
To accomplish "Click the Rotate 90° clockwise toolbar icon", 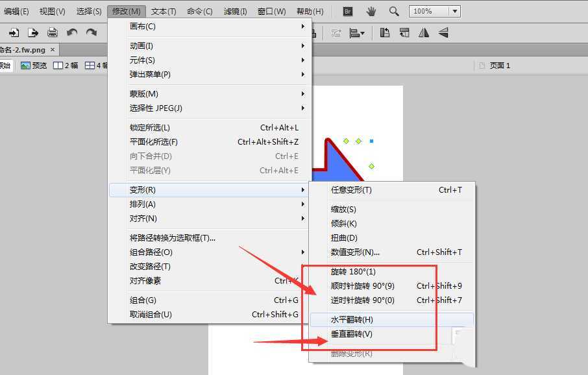I will tap(386, 32).
